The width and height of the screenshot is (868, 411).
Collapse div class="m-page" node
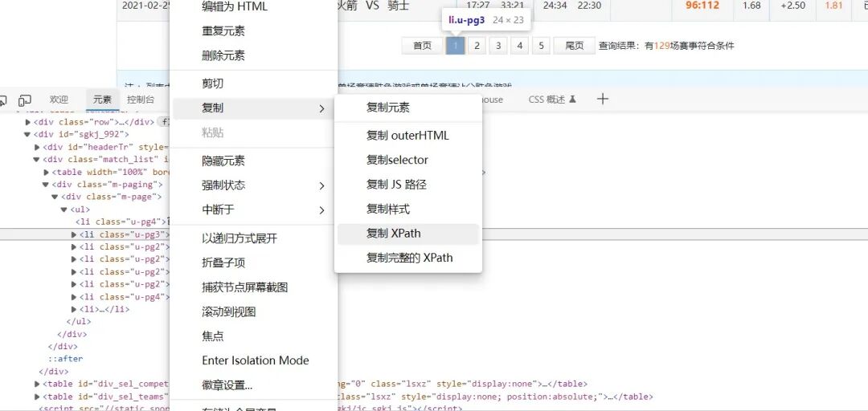(x=55, y=197)
